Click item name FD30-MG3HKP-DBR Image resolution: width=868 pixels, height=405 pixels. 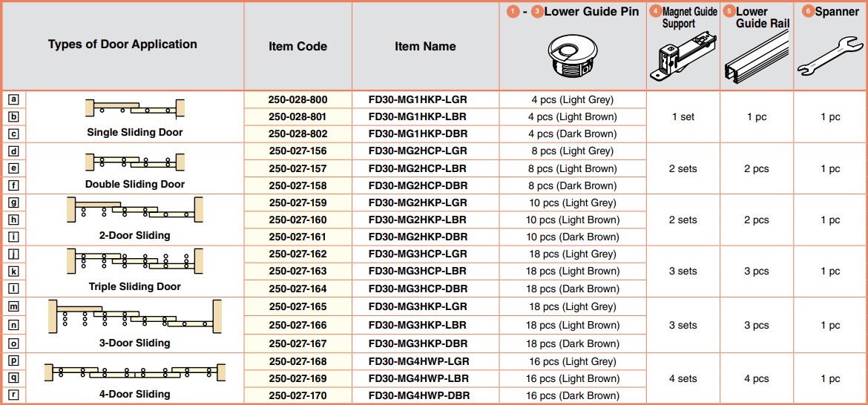(x=418, y=343)
